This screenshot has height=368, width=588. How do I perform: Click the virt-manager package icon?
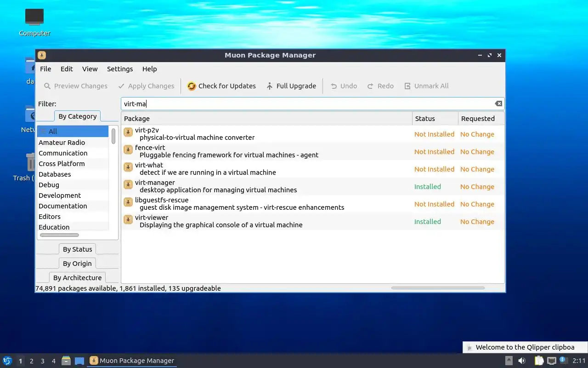point(128,185)
